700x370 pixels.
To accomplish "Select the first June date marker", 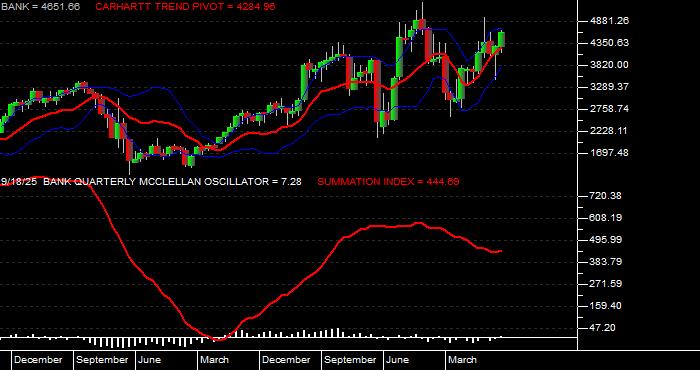I will click(149, 360).
